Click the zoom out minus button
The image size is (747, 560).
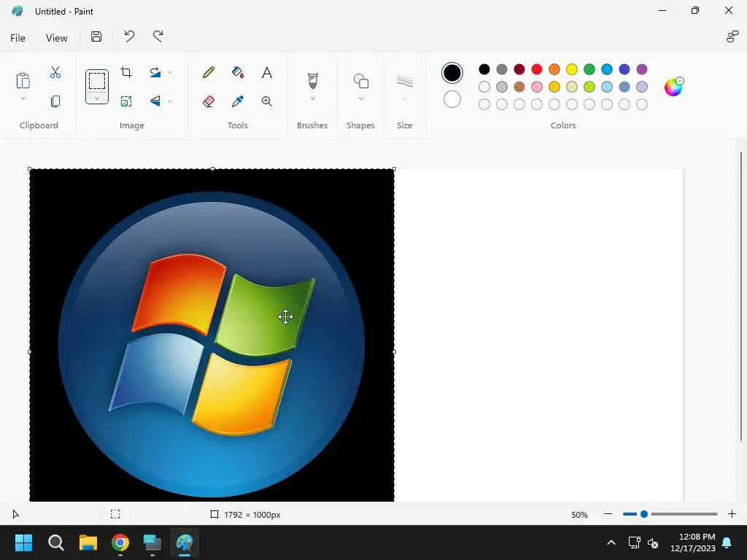coord(608,514)
